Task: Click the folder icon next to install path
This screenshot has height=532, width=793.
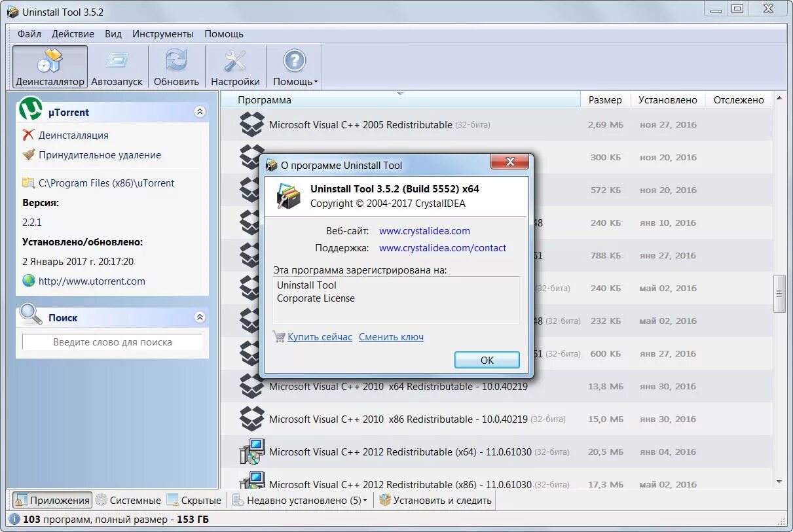Action: [28, 183]
